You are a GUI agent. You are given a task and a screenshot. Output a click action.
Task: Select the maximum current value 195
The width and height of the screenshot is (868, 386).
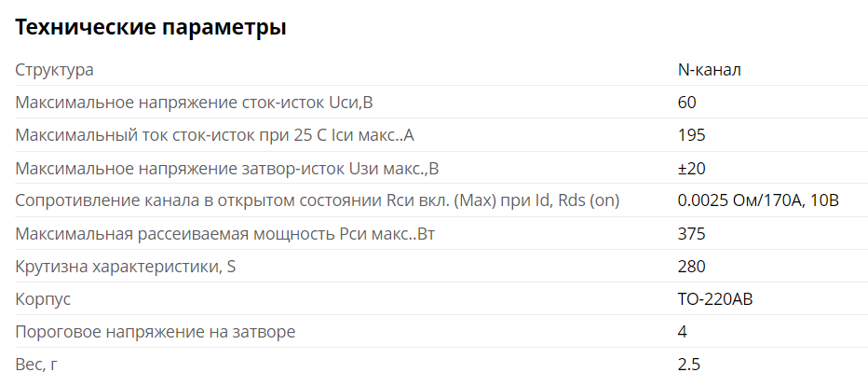[x=691, y=135]
